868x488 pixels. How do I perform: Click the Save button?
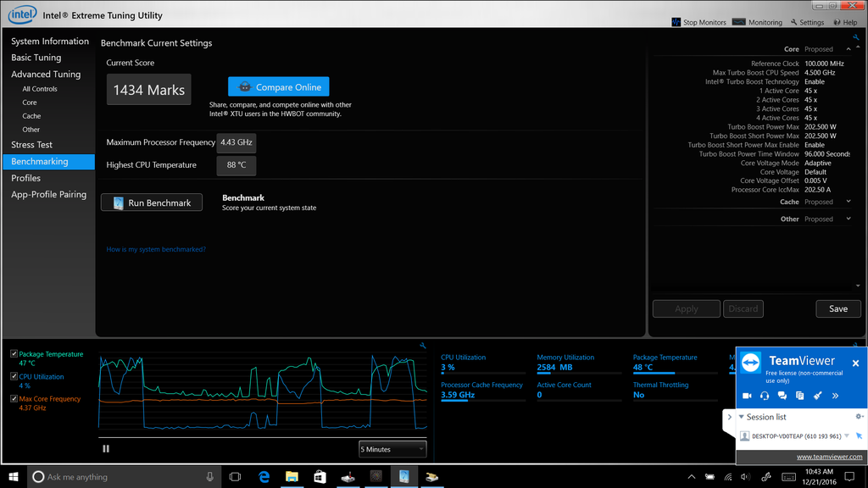pos(838,308)
